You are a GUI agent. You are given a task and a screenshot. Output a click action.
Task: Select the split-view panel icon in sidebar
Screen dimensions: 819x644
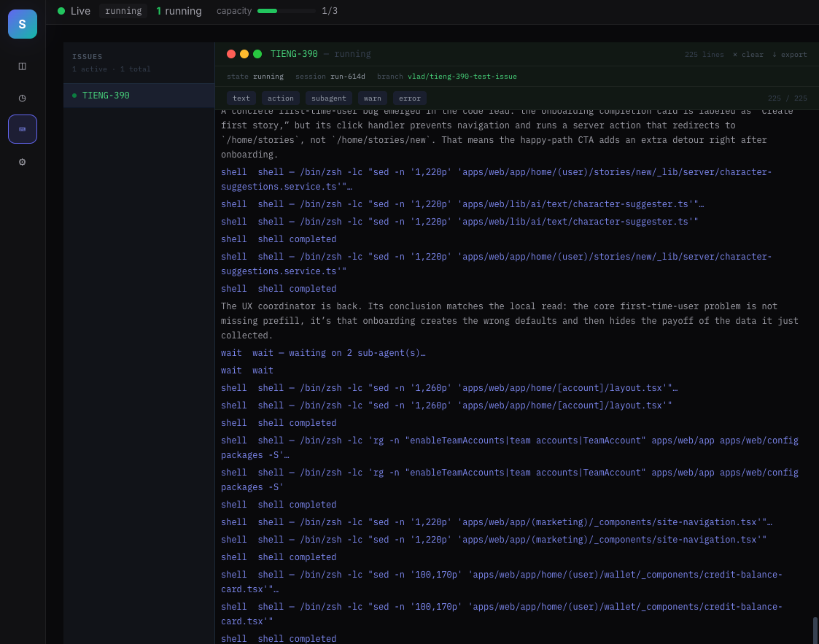click(22, 66)
